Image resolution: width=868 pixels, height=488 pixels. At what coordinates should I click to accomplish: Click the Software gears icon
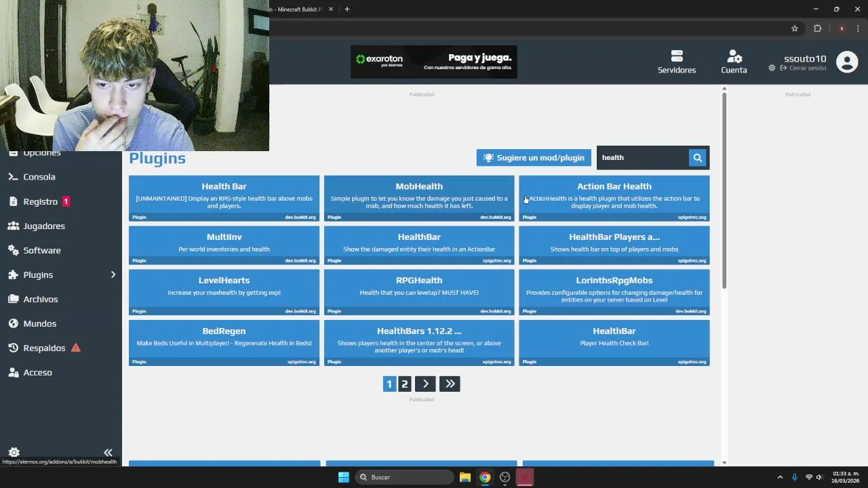(x=13, y=250)
